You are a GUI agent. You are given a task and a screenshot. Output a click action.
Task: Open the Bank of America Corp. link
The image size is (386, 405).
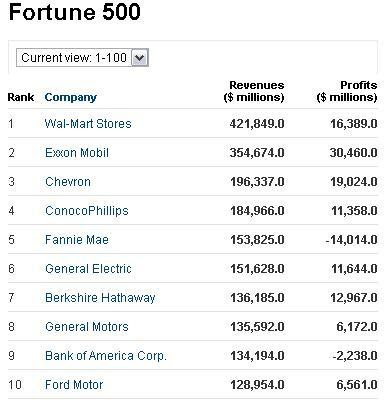point(106,356)
